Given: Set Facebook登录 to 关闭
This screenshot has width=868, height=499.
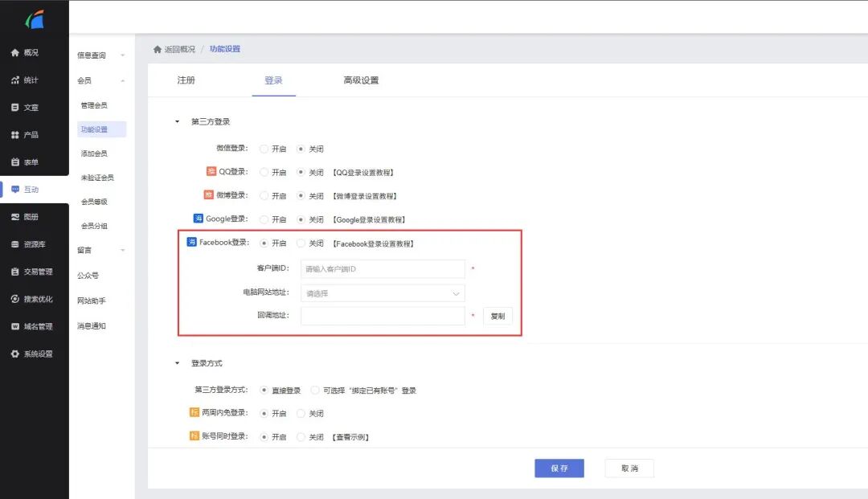Looking at the screenshot, I should pos(301,243).
